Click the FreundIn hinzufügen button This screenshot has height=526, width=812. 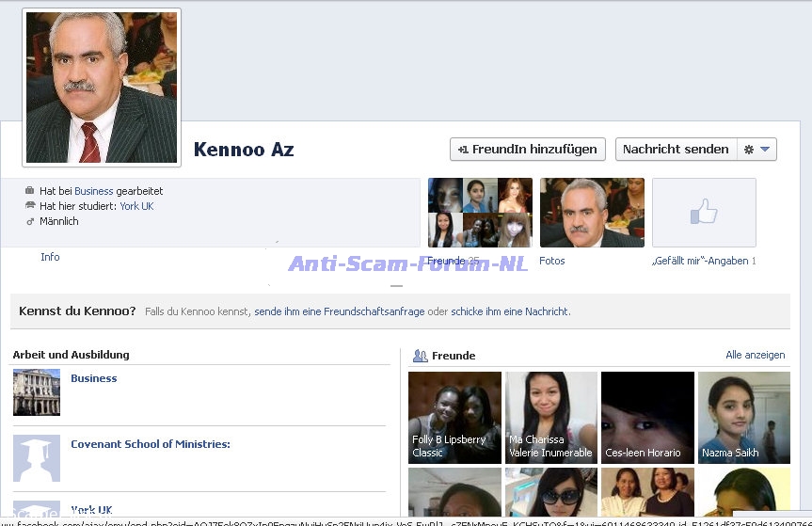527,149
